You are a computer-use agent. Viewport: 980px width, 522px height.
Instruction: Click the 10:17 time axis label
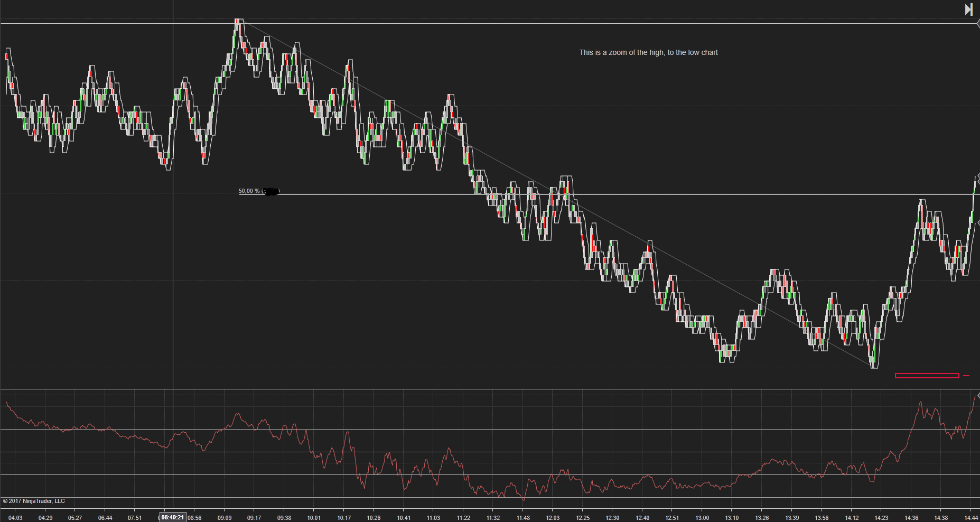344,518
